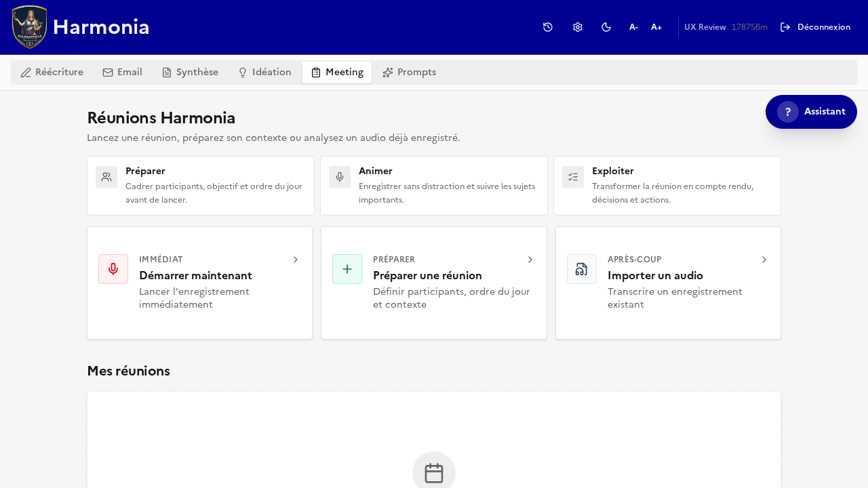Click the Mes réunions heading

[129, 371]
